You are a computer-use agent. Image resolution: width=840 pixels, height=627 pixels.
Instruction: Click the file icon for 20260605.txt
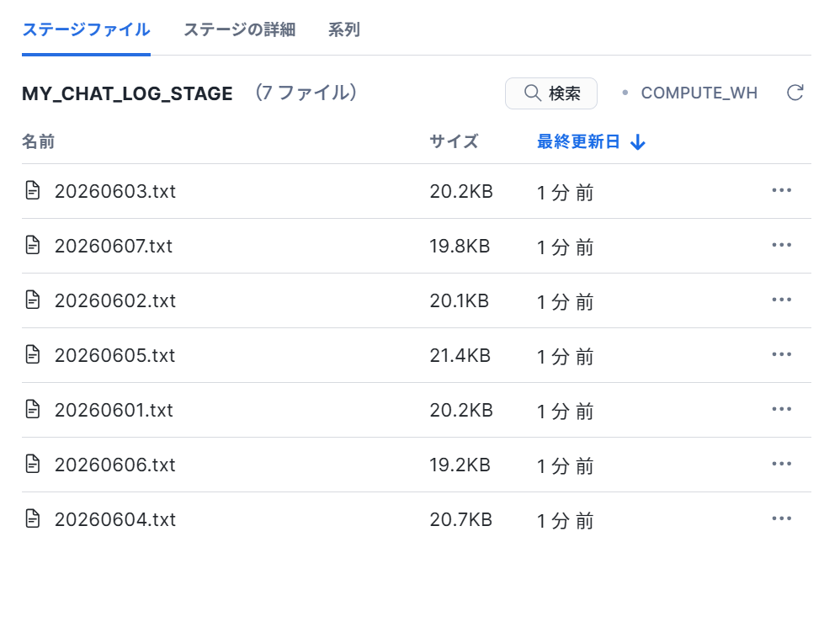pyautogui.click(x=33, y=354)
